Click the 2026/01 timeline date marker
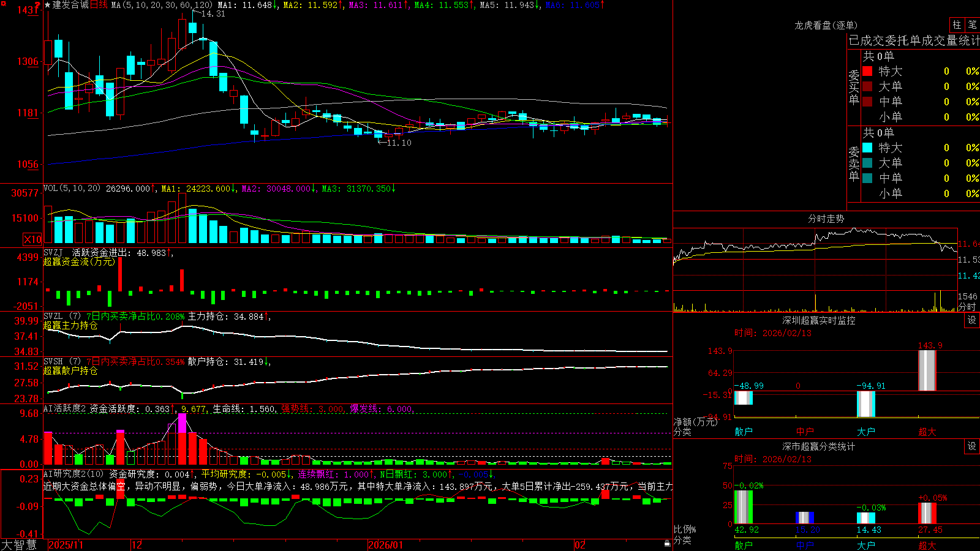 coord(385,545)
